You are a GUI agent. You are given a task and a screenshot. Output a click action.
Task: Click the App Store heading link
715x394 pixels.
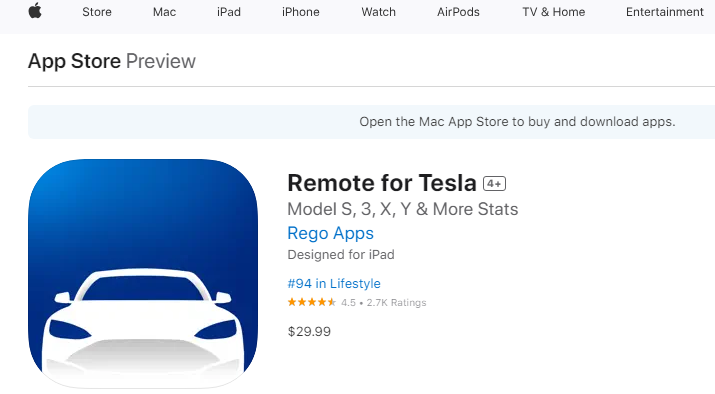(x=74, y=61)
